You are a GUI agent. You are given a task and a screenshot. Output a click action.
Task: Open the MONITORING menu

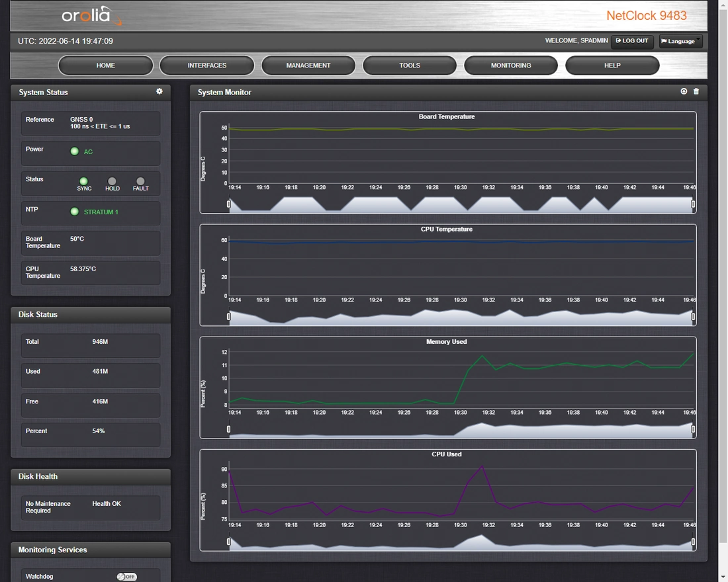pyautogui.click(x=511, y=65)
